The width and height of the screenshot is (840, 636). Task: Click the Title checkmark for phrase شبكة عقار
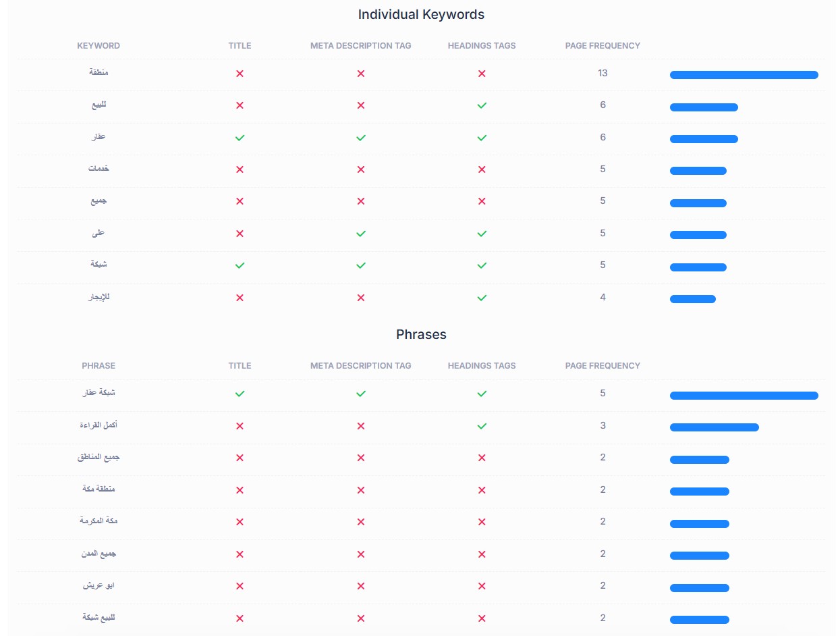tap(240, 394)
